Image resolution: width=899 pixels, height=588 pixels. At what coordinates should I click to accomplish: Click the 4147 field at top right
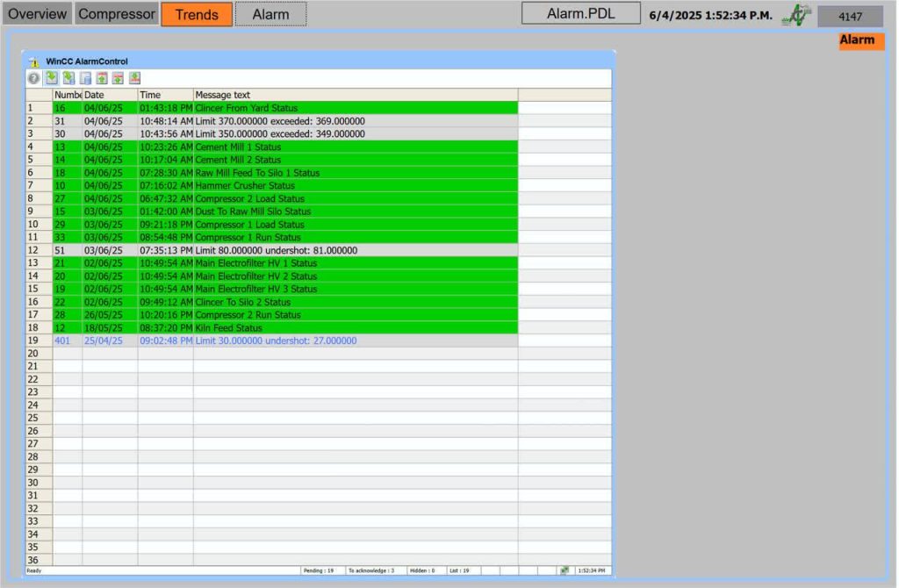coord(850,16)
